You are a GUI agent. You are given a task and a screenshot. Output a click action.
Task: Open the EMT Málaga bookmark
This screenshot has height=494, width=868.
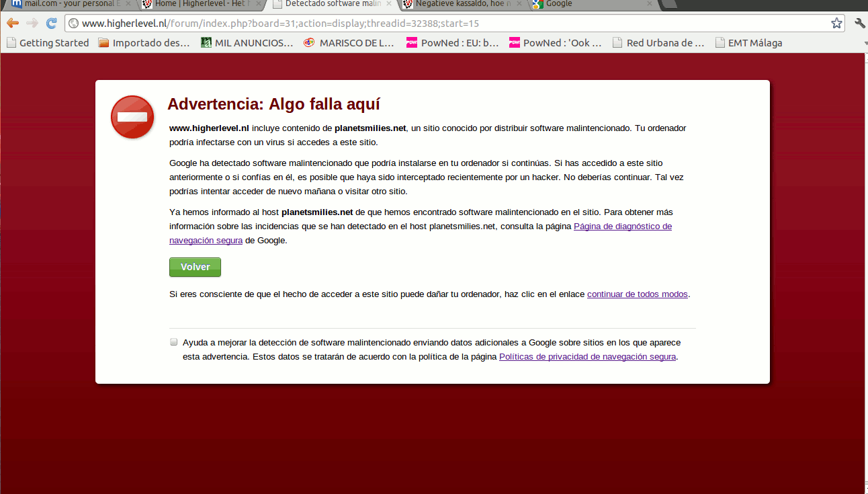pyautogui.click(x=748, y=43)
